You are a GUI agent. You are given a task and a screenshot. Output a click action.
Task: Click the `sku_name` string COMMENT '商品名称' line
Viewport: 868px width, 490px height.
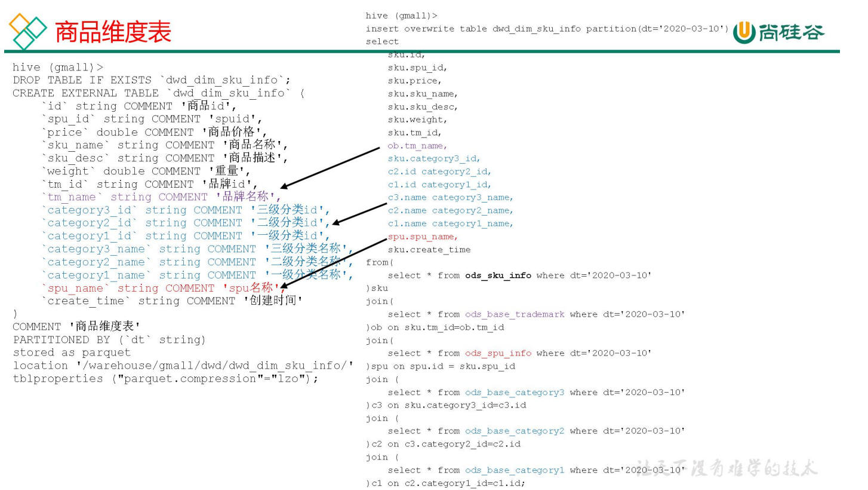click(x=165, y=145)
